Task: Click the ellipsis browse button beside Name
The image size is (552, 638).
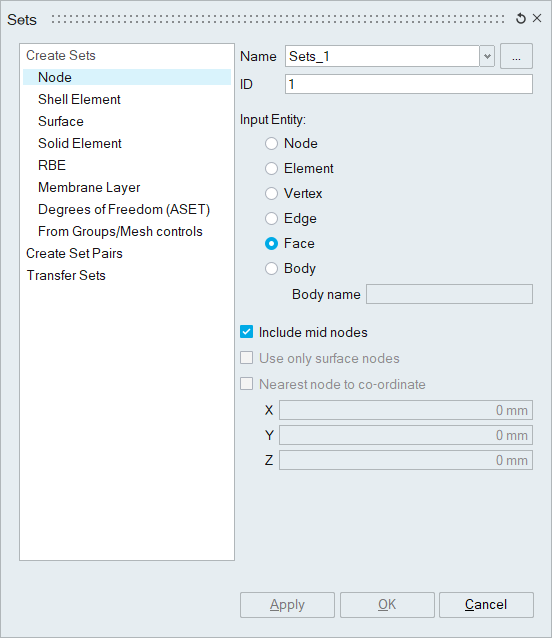Action: [x=516, y=56]
